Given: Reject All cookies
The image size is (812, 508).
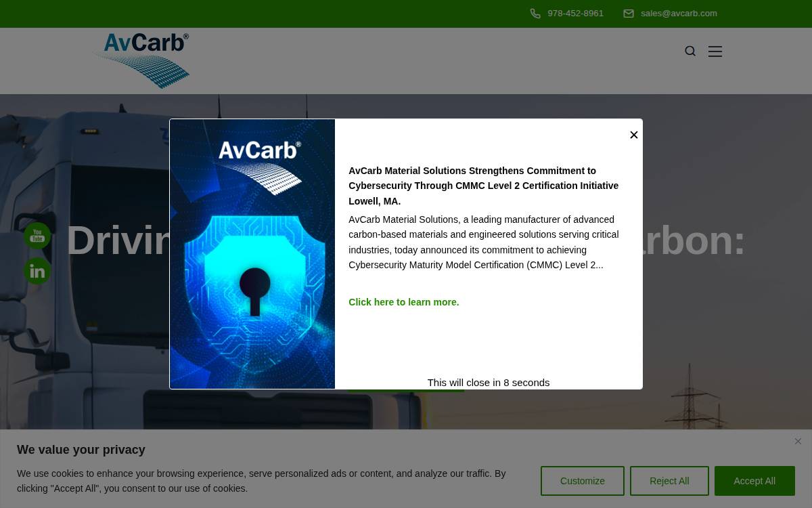Looking at the screenshot, I should [669, 481].
